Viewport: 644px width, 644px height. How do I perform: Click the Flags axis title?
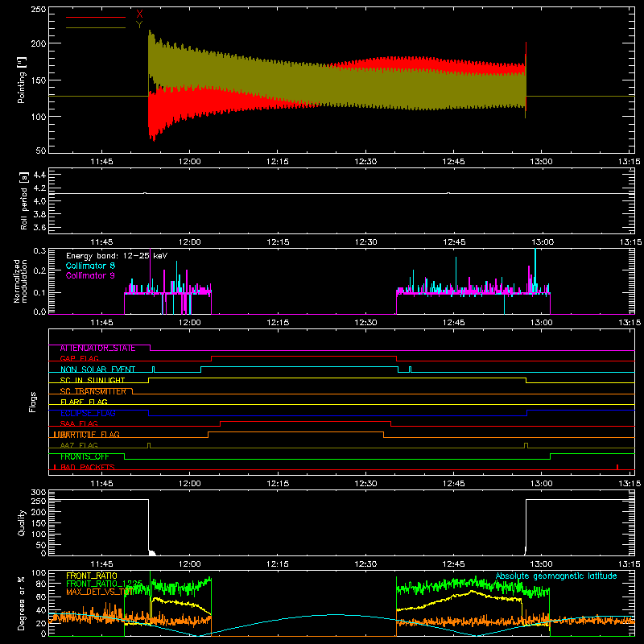point(32,402)
